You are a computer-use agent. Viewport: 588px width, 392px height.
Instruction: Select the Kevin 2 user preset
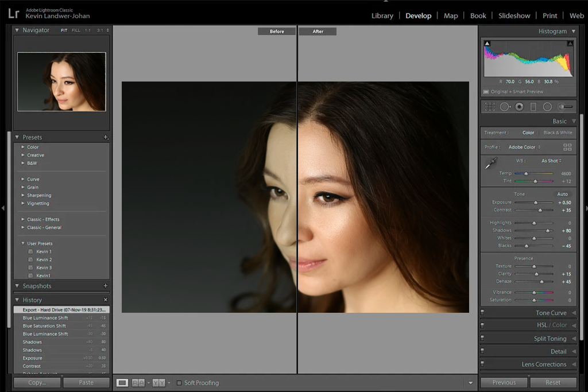tap(44, 259)
